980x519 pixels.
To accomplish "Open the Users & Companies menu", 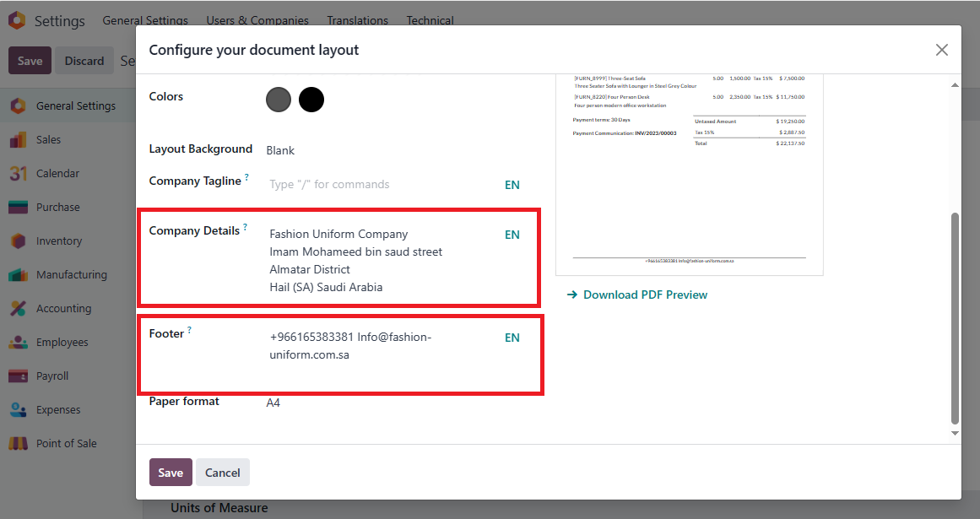I will pyautogui.click(x=257, y=20).
